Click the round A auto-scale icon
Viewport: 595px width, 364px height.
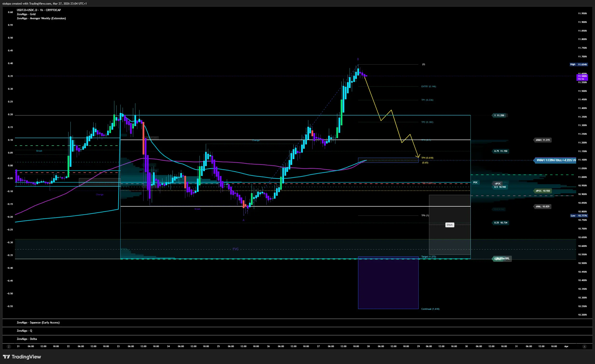[584, 347]
